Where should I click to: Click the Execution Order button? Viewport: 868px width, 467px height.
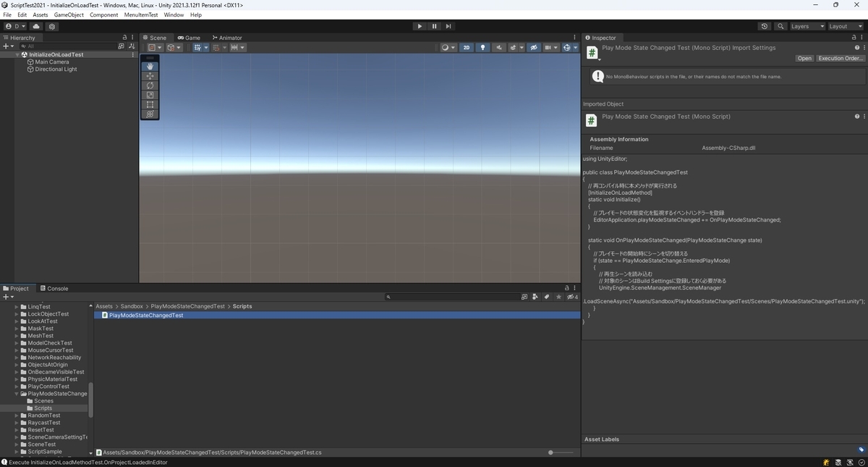click(841, 59)
